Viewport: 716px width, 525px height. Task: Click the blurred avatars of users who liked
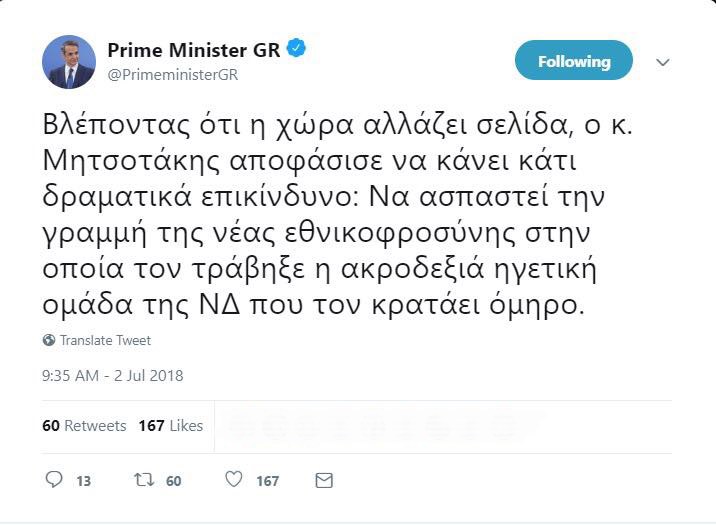(x=370, y=425)
